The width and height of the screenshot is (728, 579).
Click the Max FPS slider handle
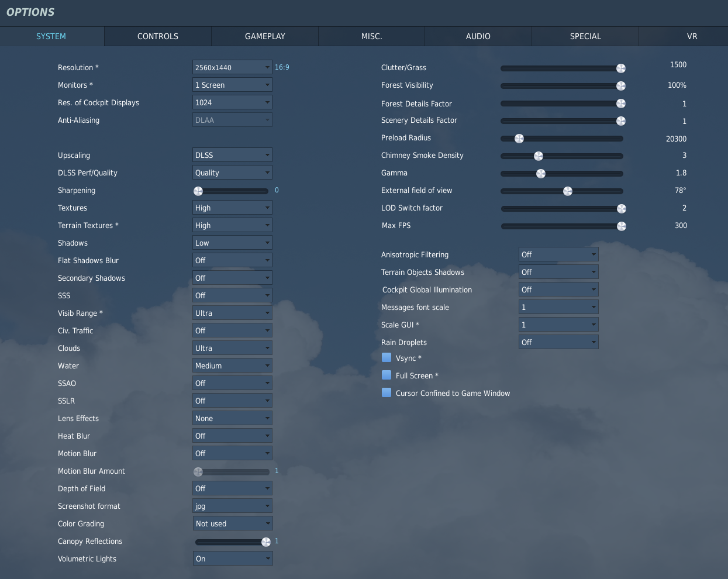(x=622, y=226)
